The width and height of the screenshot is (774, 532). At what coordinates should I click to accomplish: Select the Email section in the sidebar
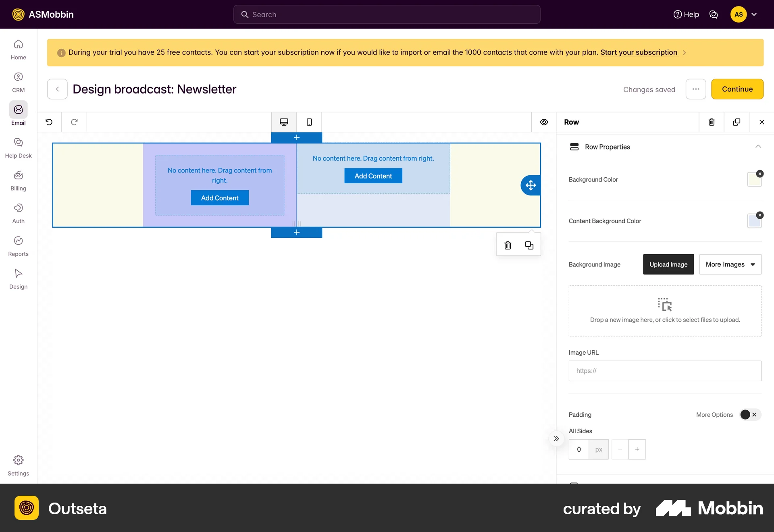point(18,114)
